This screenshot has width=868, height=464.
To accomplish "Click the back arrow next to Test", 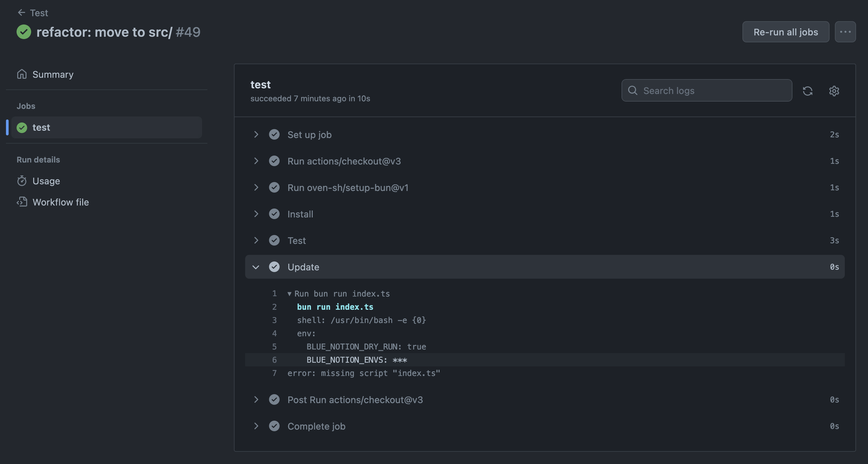I will (22, 13).
